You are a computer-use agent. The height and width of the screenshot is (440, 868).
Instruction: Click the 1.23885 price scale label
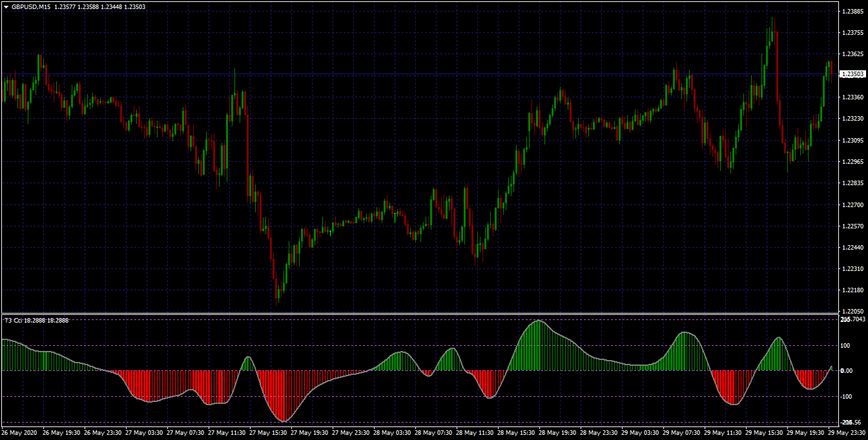click(x=852, y=11)
